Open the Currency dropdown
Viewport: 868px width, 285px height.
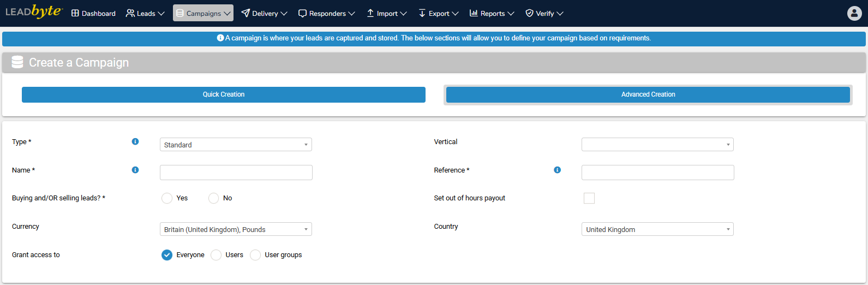tap(236, 229)
